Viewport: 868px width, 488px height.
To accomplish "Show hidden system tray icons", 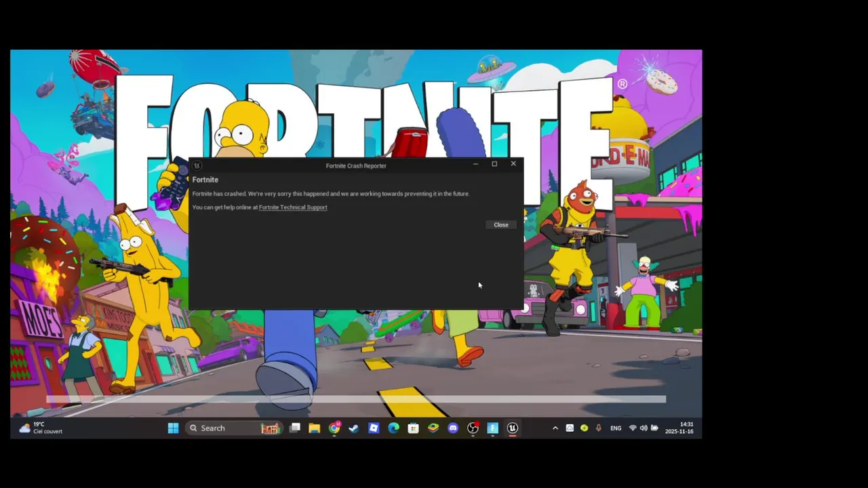I will (x=555, y=428).
